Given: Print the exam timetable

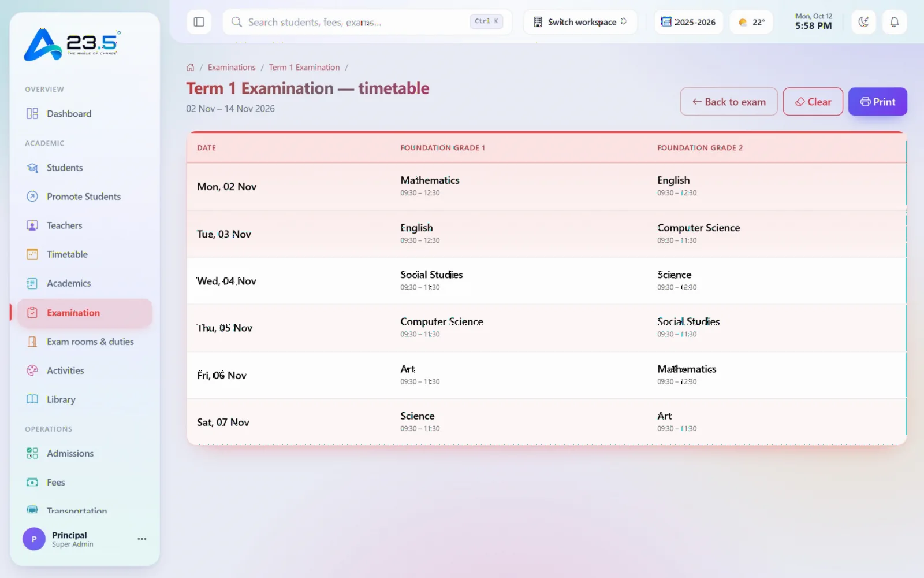Looking at the screenshot, I should (877, 102).
